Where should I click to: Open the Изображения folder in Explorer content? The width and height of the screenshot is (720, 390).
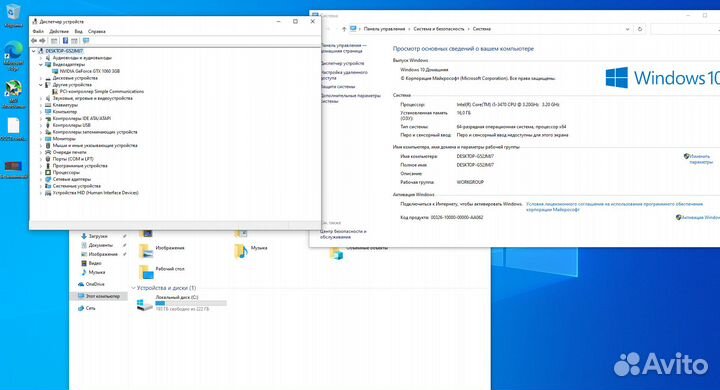coord(162,250)
